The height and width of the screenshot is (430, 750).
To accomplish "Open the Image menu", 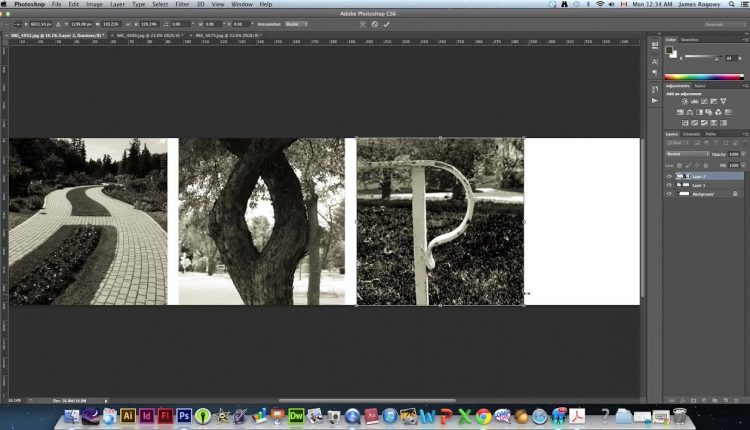I will pos(94,4).
